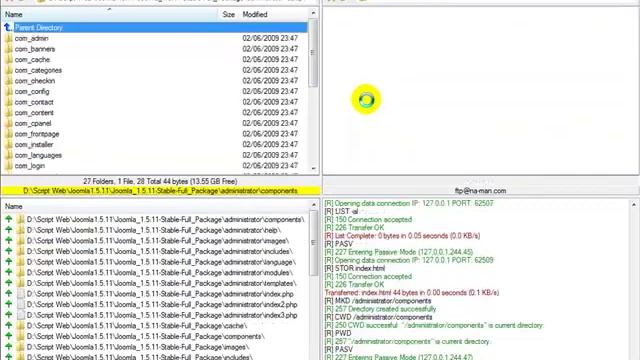640x360 pixels.
Task: Sort local files by Size column header
Action: point(229,14)
